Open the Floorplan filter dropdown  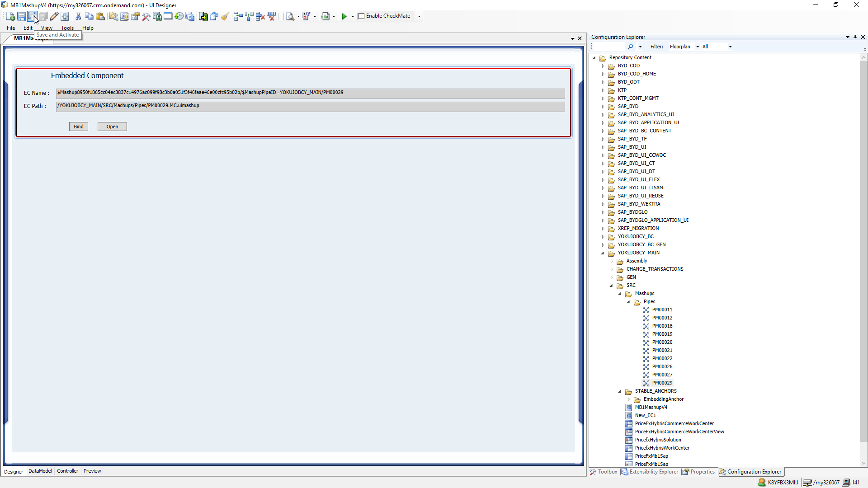click(x=698, y=47)
